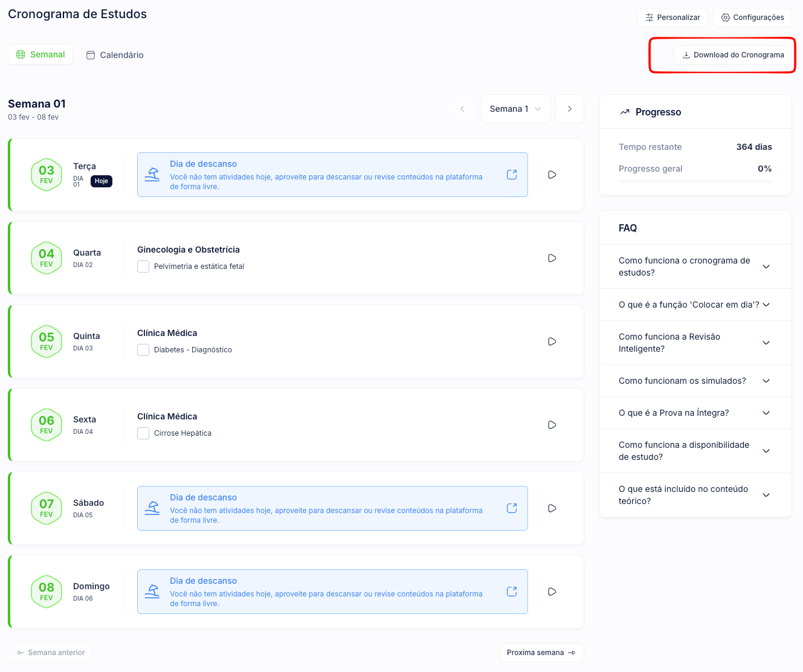The width and height of the screenshot is (803, 672).
Task: Select the Semanal tab
Action: coord(40,54)
